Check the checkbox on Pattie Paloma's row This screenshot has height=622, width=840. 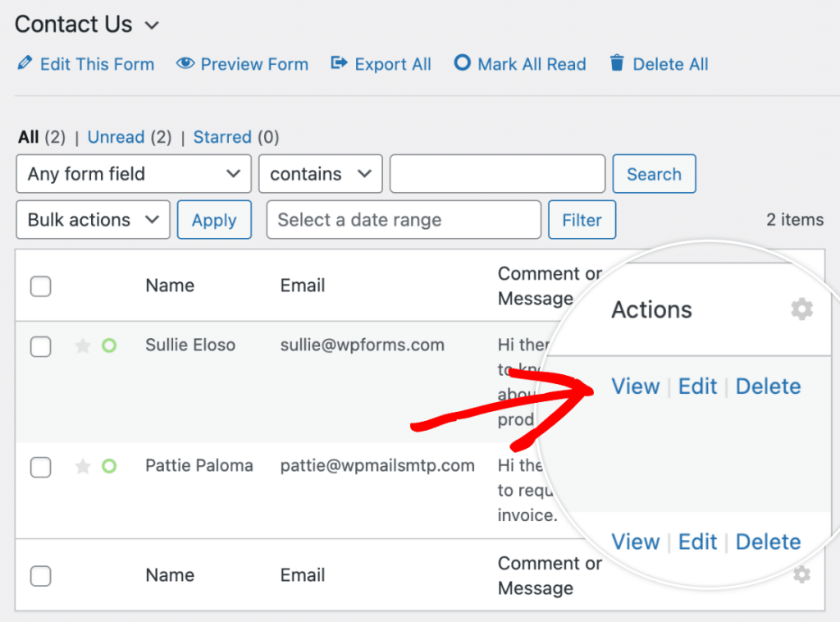[x=40, y=467]
